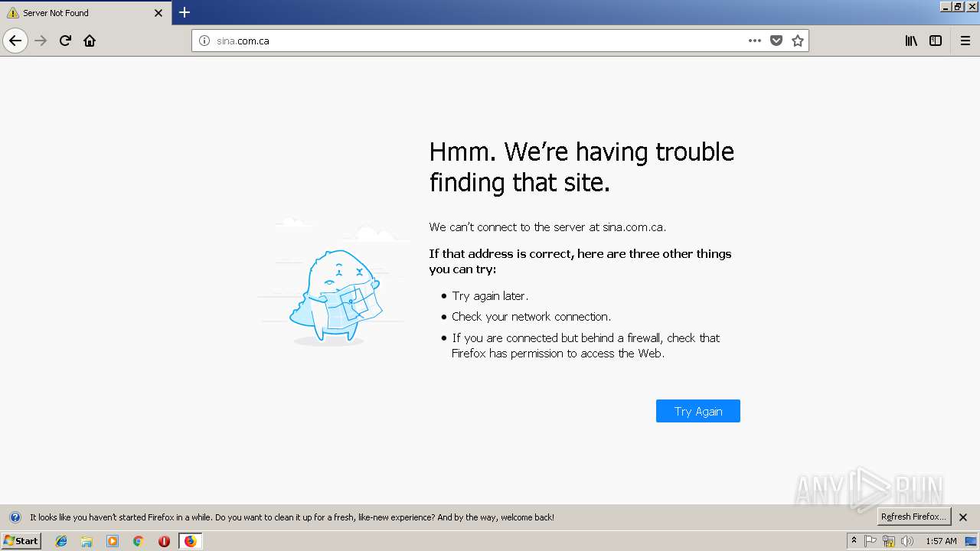Minimize the Firefox window
The width and height of the screenshot is (980, 551).
946,6
